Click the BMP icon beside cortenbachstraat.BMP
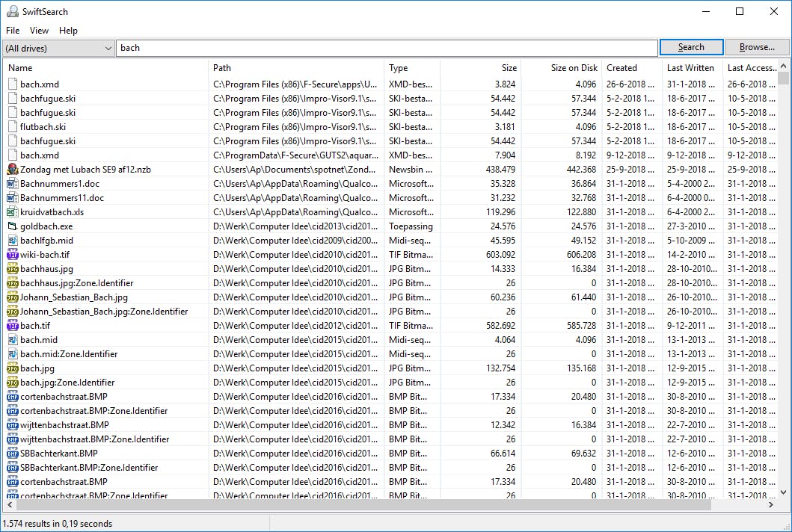The width and height of the screenshot is (792, 532). [11, 396]
